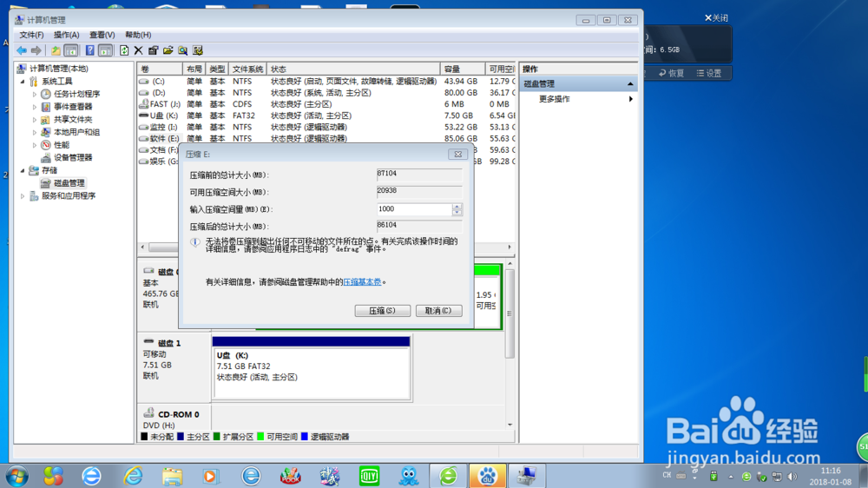Select the (D:) volume row
868x488 pixels.
326,93
